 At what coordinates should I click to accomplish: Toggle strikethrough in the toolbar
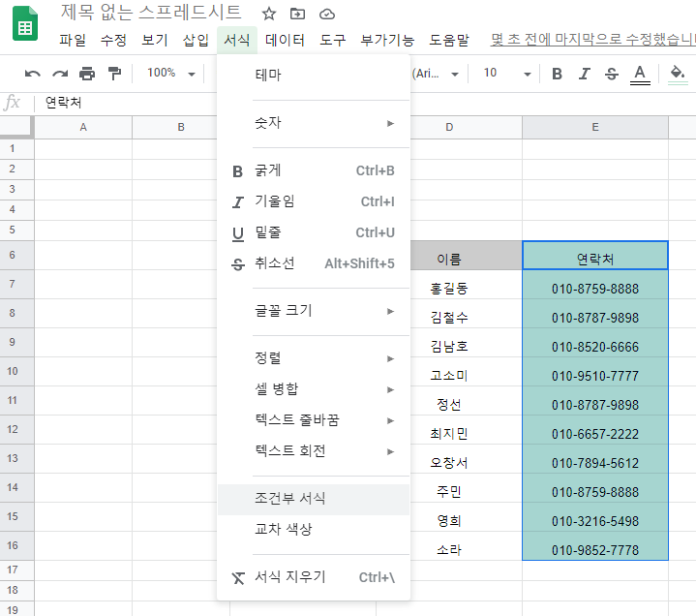click(x=612, y=74)
